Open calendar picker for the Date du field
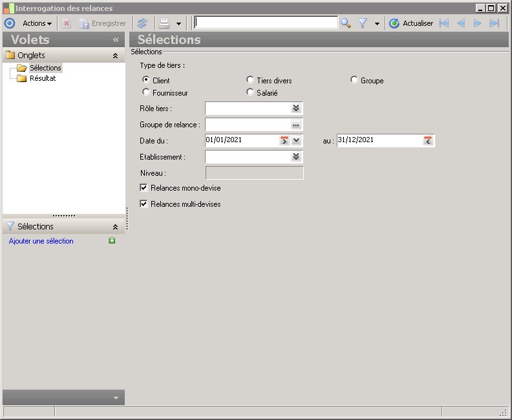 (x=284, y=140)
